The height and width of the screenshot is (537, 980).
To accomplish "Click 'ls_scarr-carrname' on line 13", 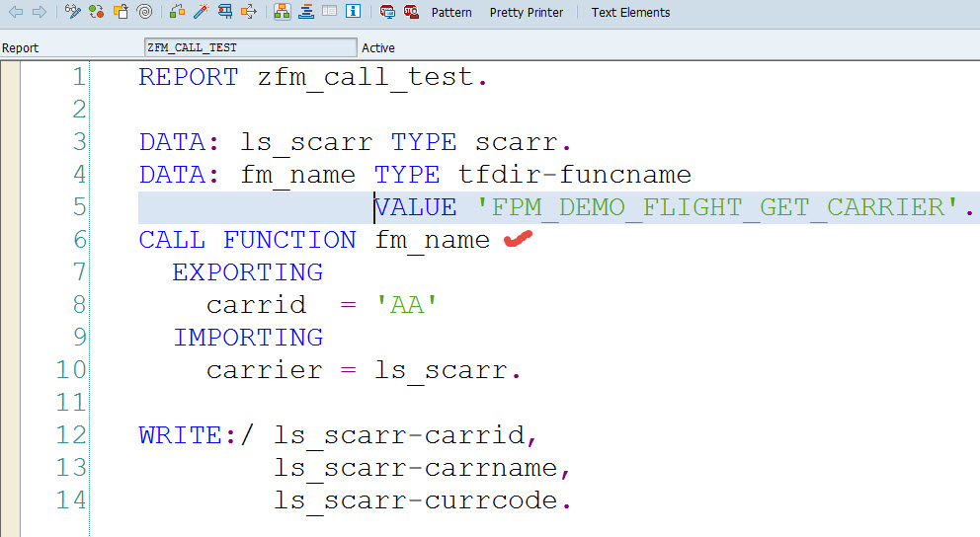I will [x=416, y=468].
